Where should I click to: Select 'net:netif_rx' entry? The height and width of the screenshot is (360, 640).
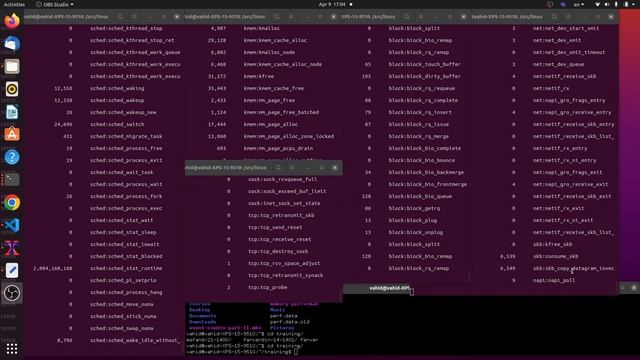(551, 89)
